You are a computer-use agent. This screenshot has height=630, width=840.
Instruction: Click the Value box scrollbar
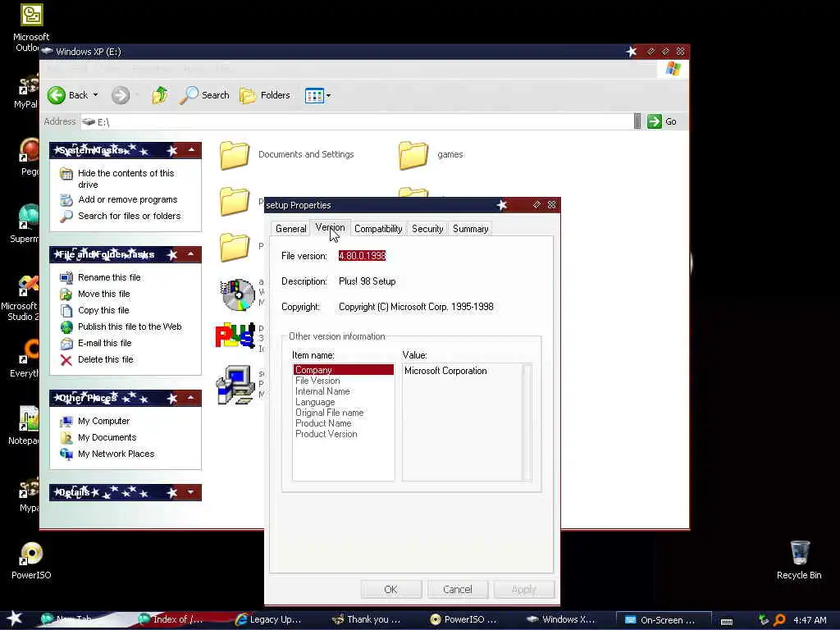pyautogui.click(x=527, y=422)
